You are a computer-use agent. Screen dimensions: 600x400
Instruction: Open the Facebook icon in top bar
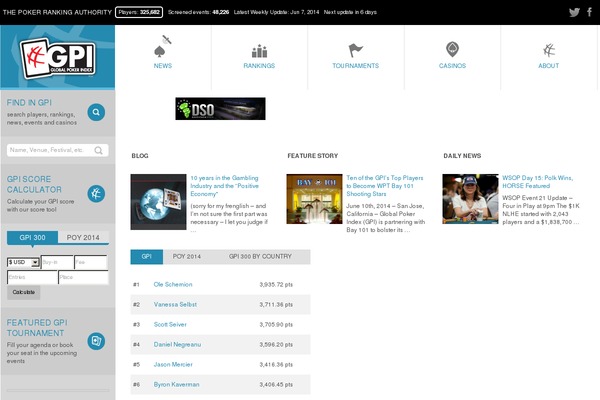pyautogui.click(x=590, y=12)
